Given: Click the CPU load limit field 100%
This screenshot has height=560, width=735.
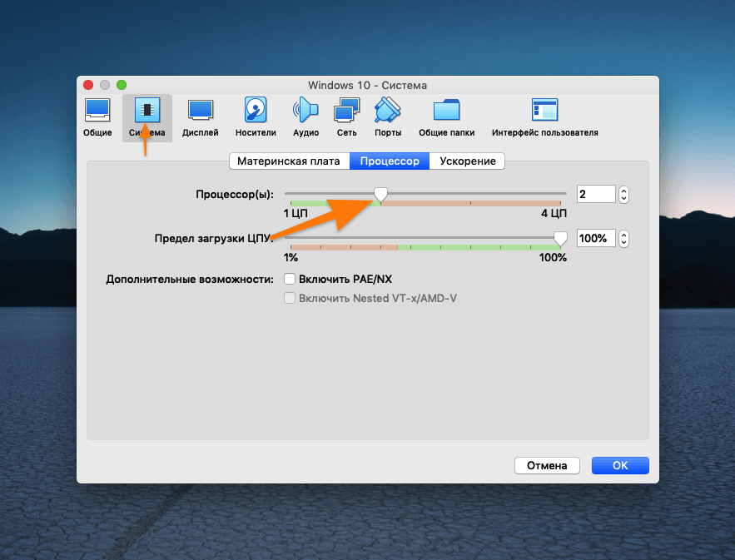Looking at the screenshot, I should point(596,239).
